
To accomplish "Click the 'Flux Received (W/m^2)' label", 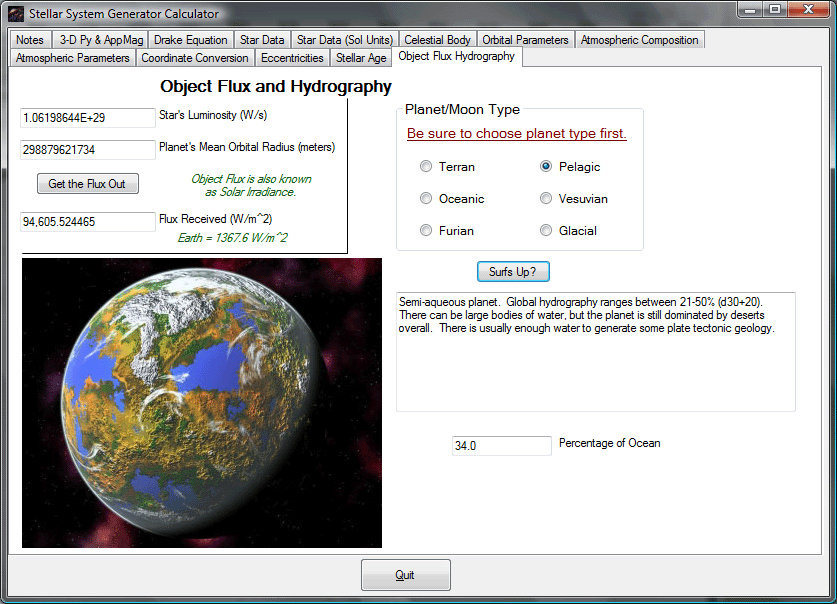I will coord(216,219).
